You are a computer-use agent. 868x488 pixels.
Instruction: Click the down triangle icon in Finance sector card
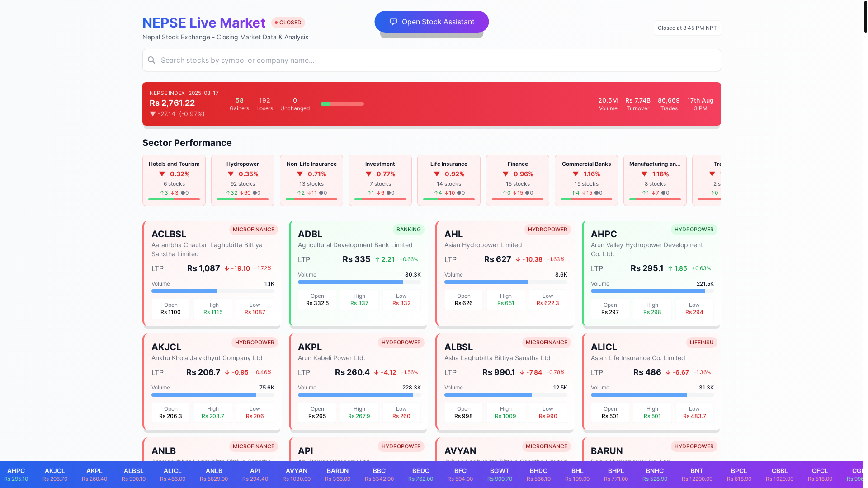(x=505, y=174)
